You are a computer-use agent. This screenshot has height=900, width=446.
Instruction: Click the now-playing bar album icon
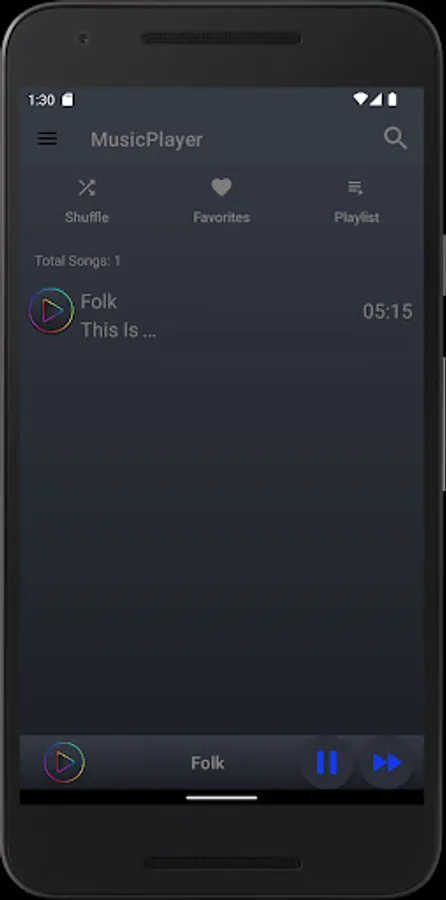[x=64, y=762]
